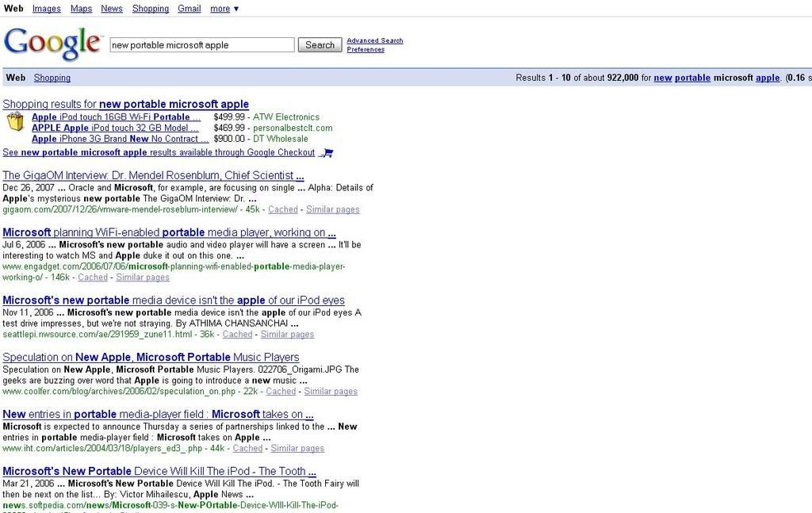This screenshot has width=812, height=513.
Task: Show Similar pages for coolfer.com result
Action: (331, 392)
